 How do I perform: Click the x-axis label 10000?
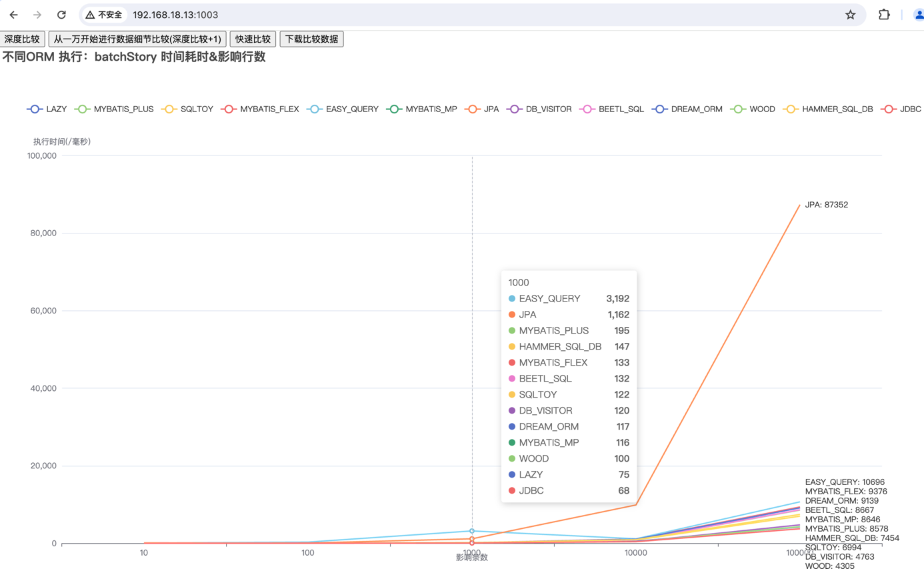636,553
